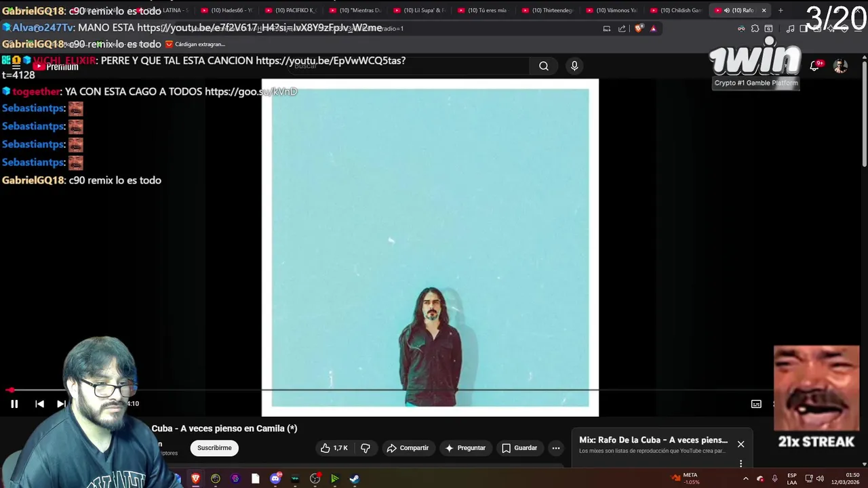868x488 pixels.
Task: Click the Suscribirme button
Action: pos(214,448)
